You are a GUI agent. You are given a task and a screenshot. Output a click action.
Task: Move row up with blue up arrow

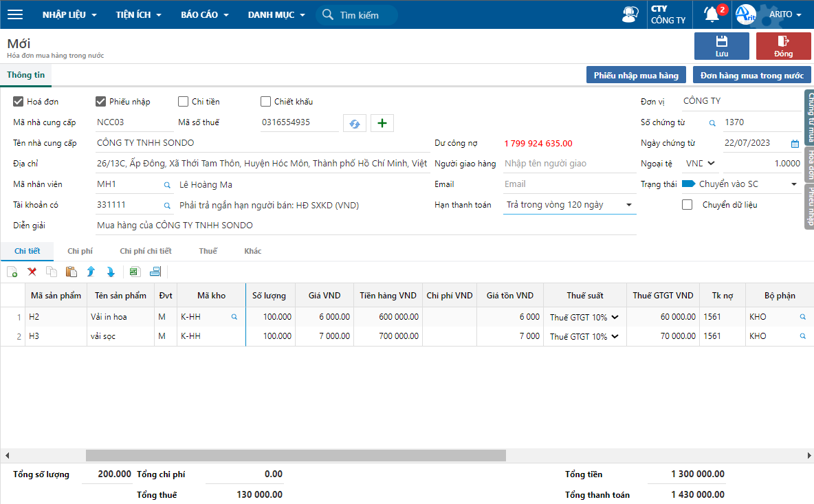click(x=91, y=272)
